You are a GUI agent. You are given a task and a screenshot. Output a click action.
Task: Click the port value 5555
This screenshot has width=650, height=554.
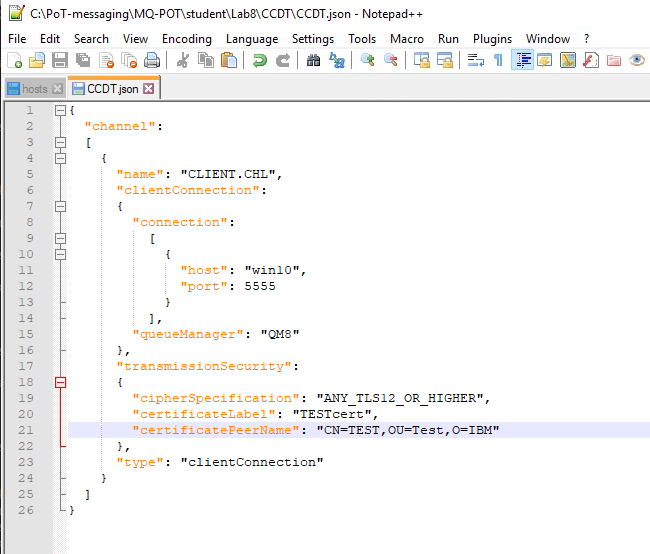(260, 286)
